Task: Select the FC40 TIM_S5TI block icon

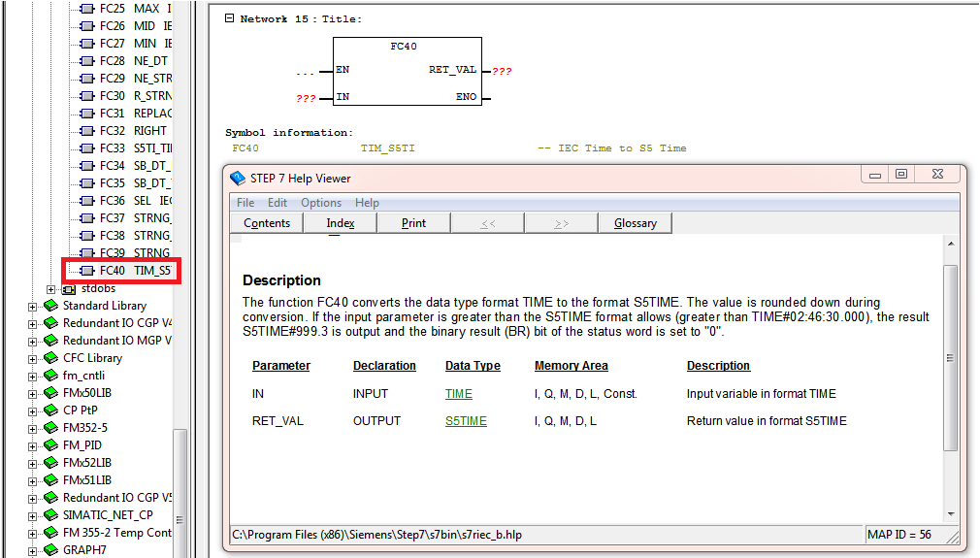Action: pyautogui.click(x=87, y=271)
